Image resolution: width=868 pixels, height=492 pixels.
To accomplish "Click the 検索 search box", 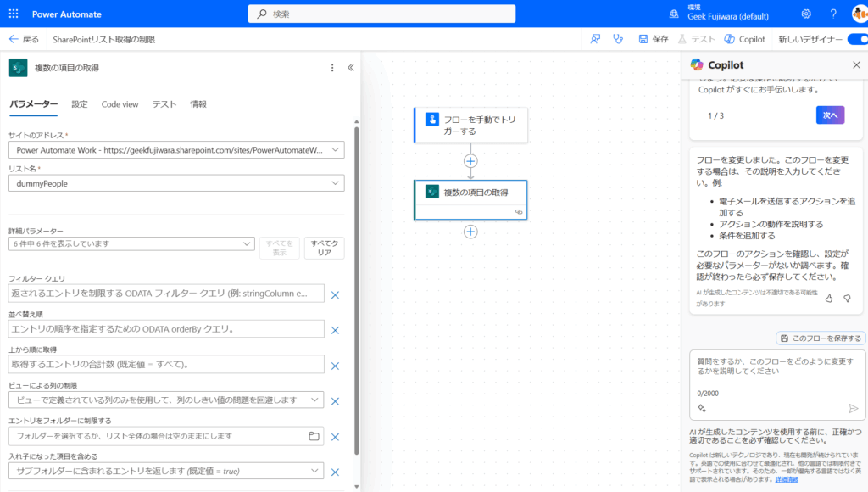I will pos(381,14).
